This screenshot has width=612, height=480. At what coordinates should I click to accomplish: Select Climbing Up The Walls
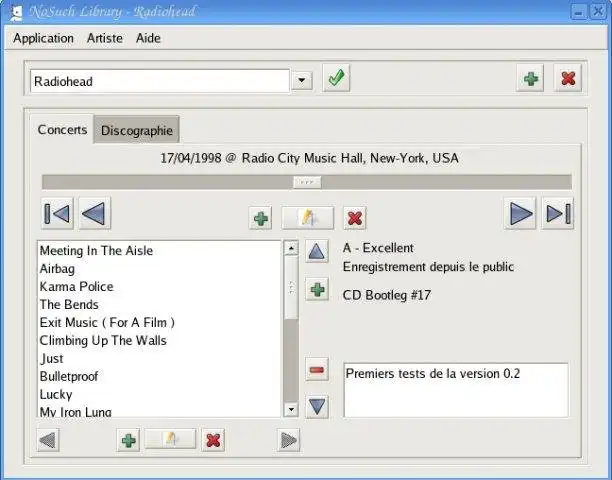click(x=159, y=340)
